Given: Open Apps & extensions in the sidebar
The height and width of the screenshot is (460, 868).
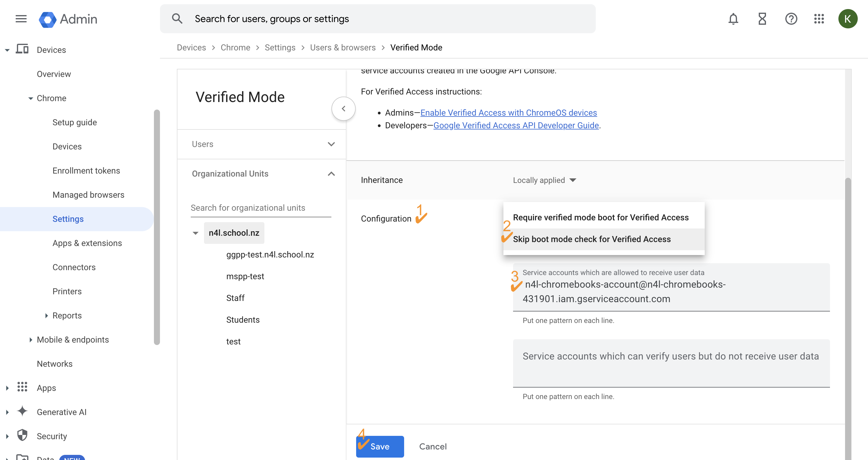Looking at the screenshot, I should tap(87, 243).
